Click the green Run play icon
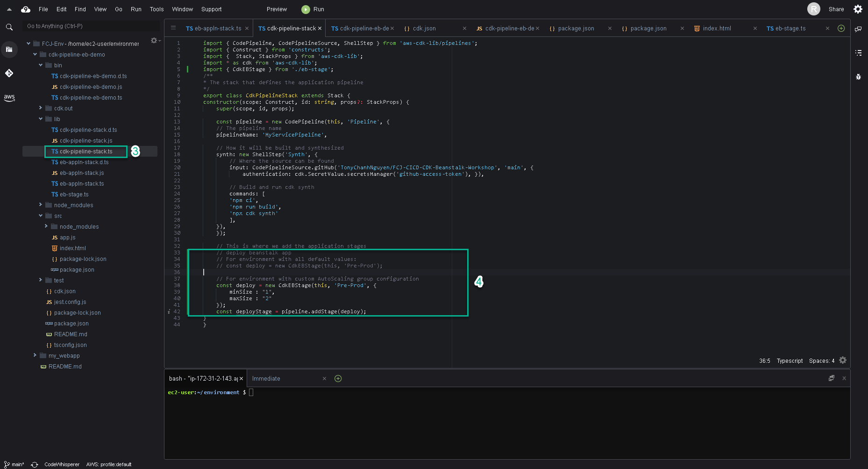Image resolution: width=868 pixels, height=469 pixels. (x=306, y=9)
